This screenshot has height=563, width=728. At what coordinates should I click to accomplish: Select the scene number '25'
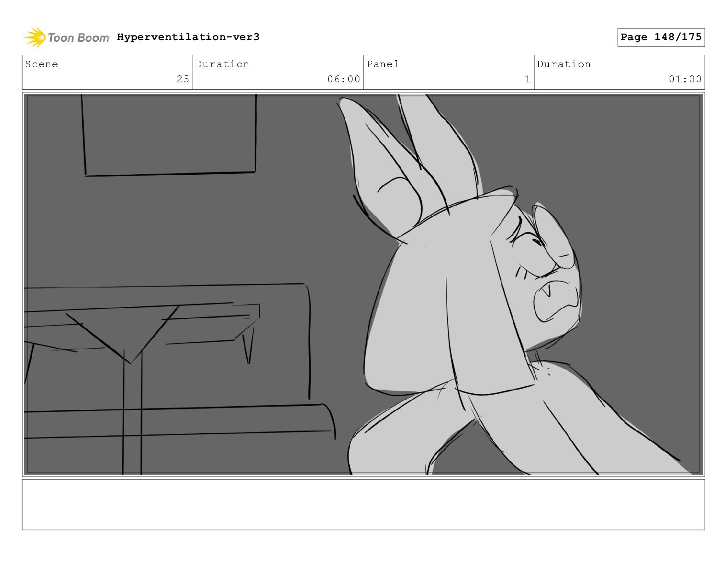183,79
